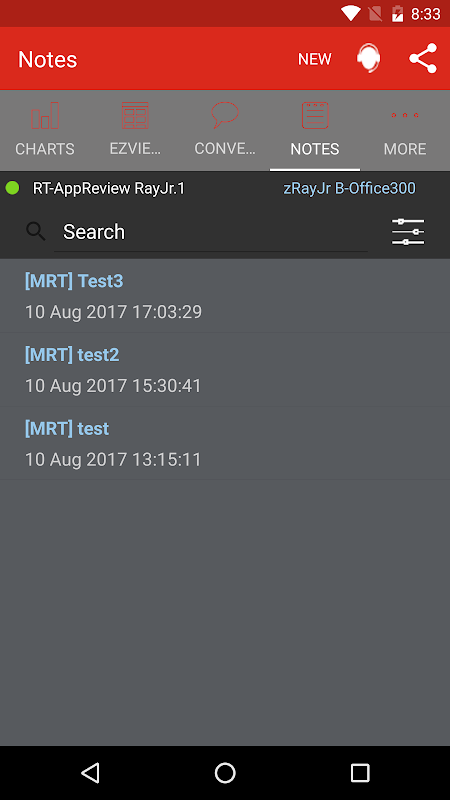The width and height of the screenshot is (450, 800).
Task: Switch to the MORE tab label
Action: (x=405, y=149)
